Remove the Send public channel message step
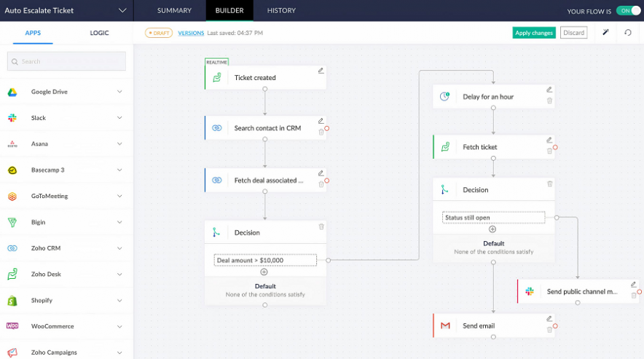Screen dimensions: 644x359 pos(633,295)
